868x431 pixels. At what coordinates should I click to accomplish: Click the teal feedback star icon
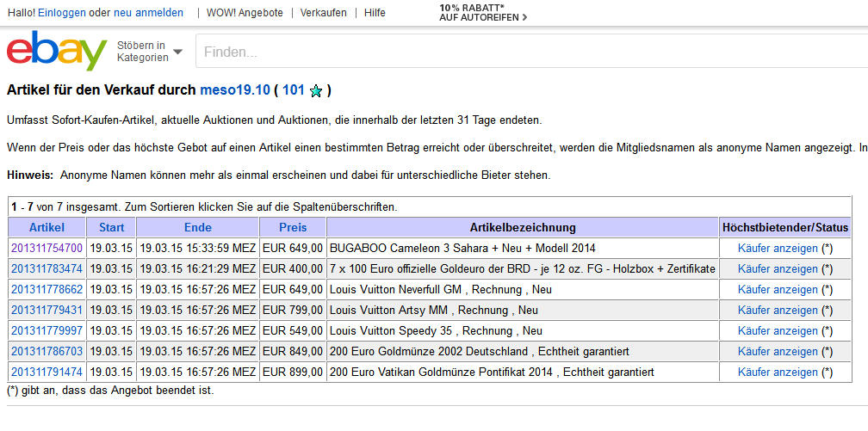(315, 91)
